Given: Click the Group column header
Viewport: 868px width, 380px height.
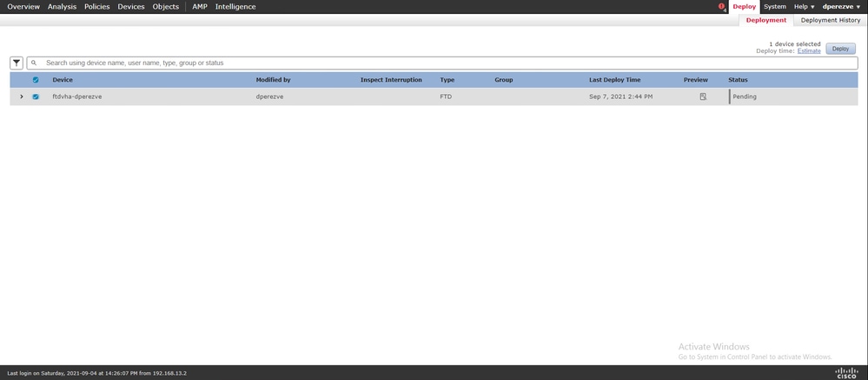Looking at the screenshot, I should 504,80.
